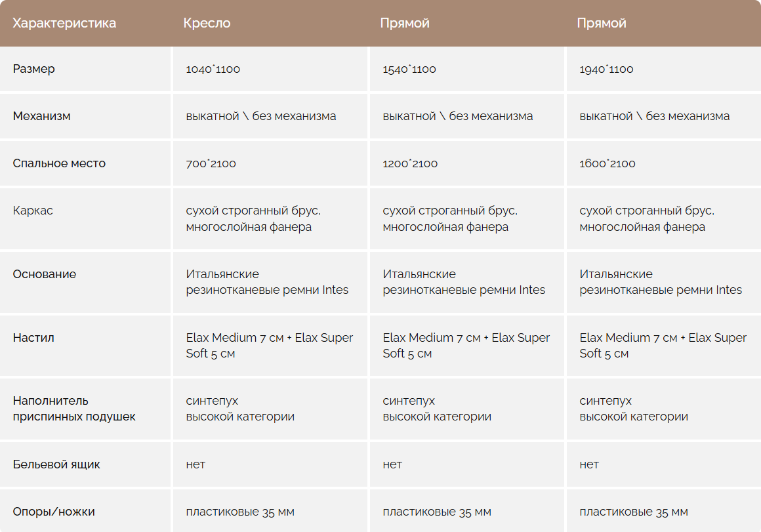Click the Механизм value in Кресло column
761x532 pixels.
261,116
